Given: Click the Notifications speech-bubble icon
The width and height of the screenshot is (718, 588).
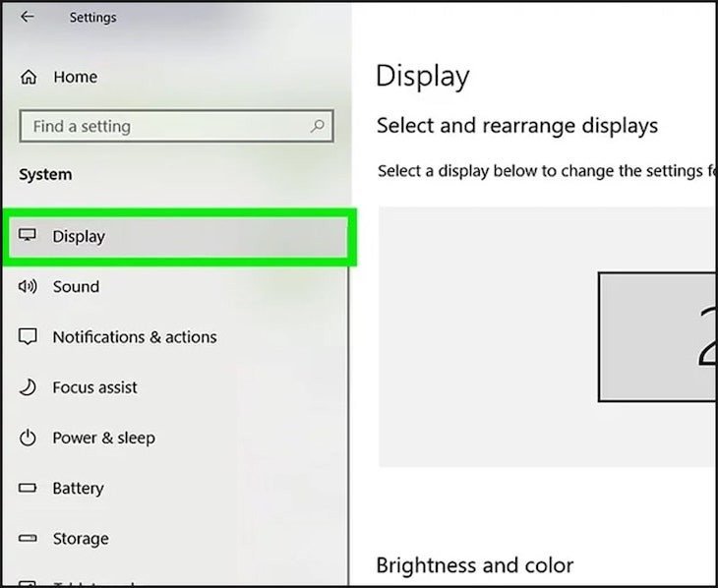Looking at the screenshot, I should (x=29, y=337).
